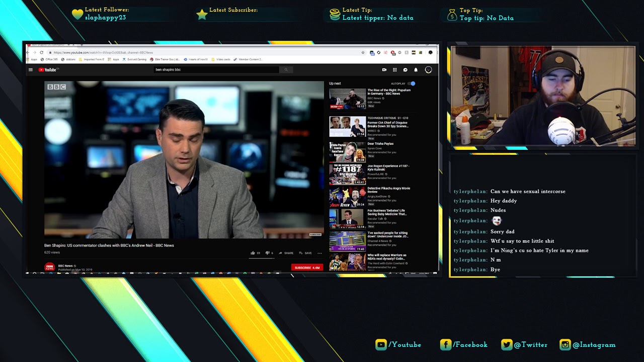The image size is (644, 362).
Task: Click the '@Instagram' social label icon
Action: tap(565, 345)
